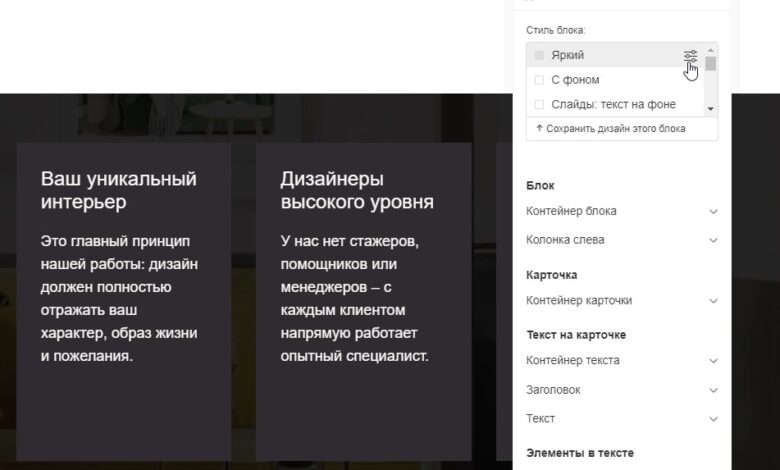Viewport: 780px width, 470px height.
Task: Open Контейнер текста chevron
Action: 713,360
